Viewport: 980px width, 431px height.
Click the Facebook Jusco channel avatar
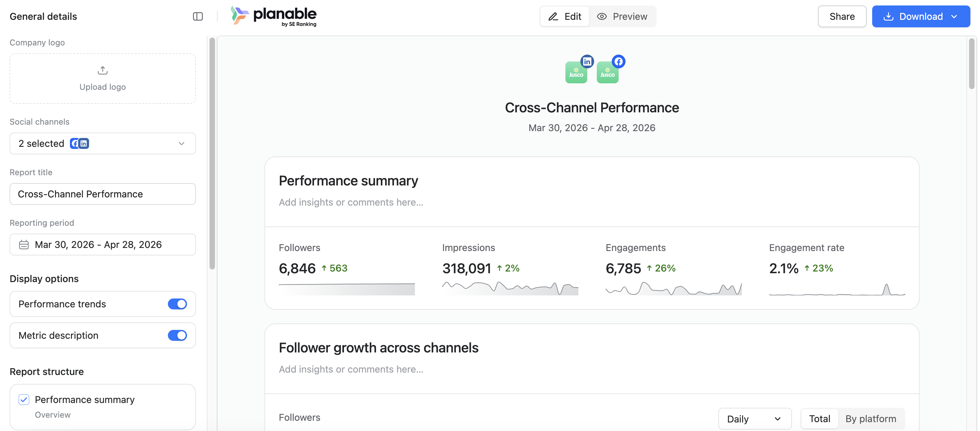click(x=608, y=72)
